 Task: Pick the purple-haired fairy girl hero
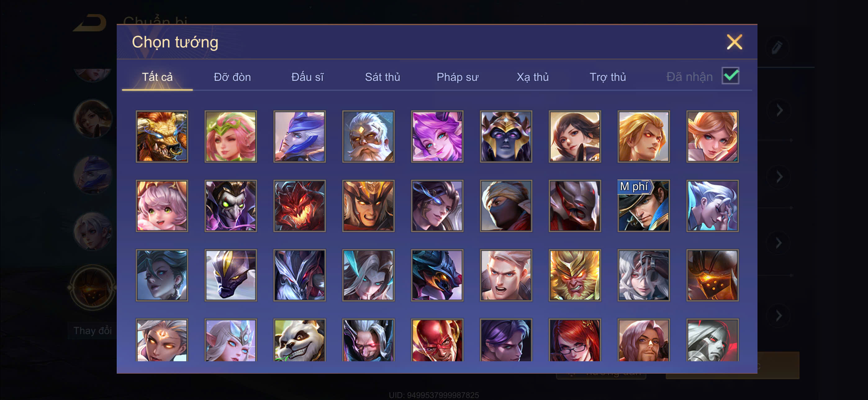tap(437, 136)
